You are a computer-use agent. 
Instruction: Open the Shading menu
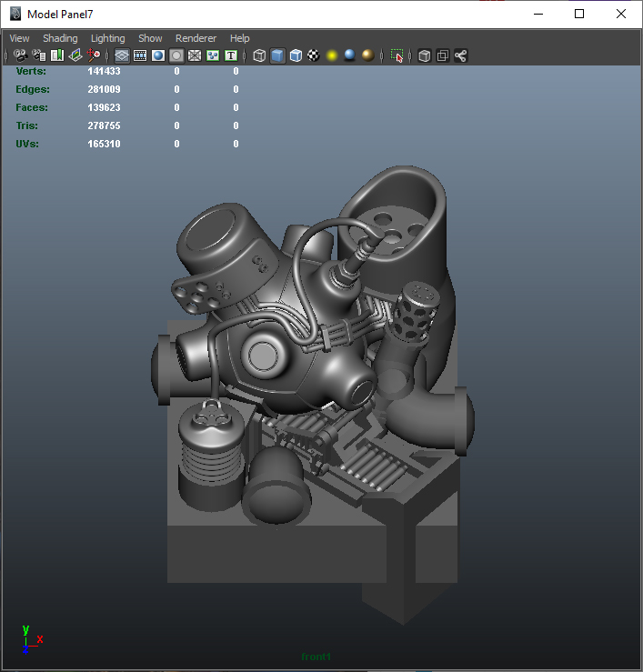[60, 38]
